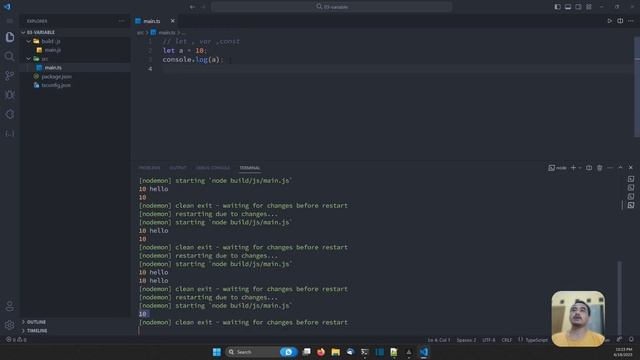Open the Accounts menu icon

coord(10,306)
